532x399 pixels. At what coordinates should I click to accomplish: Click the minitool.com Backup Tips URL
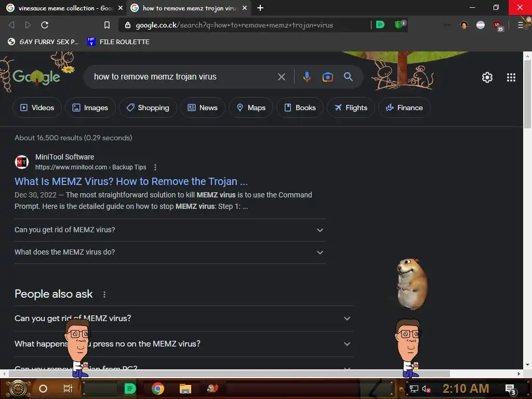coord(90,167)
